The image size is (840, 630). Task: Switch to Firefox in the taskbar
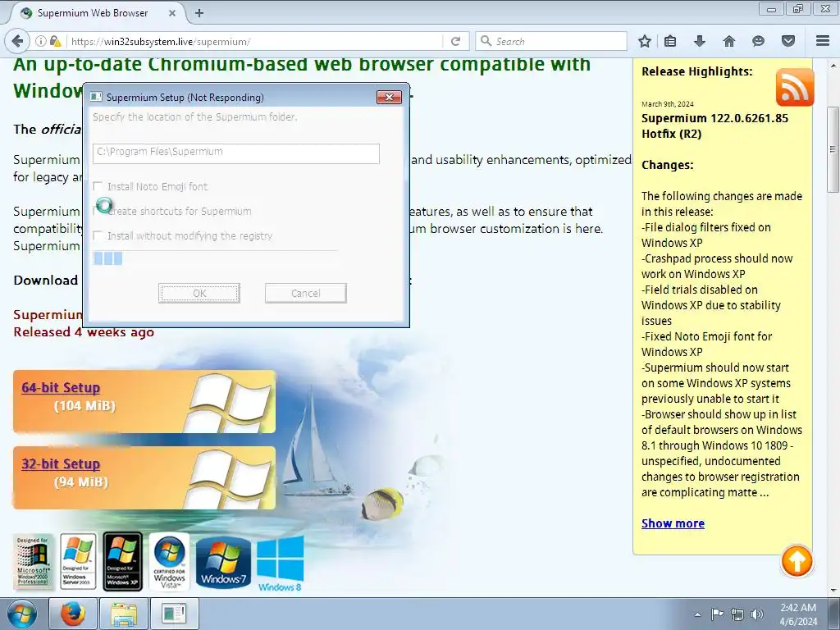click(73, 614)
